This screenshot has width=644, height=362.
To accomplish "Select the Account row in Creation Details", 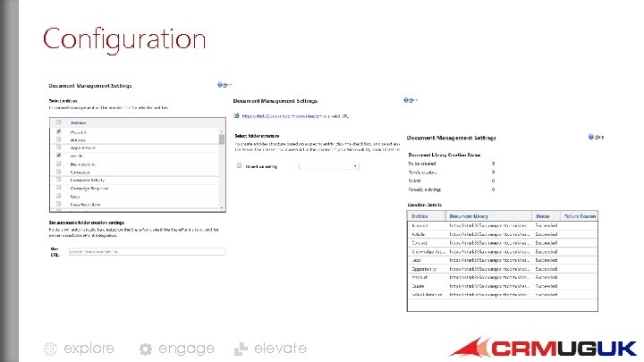I will point(503,225).
